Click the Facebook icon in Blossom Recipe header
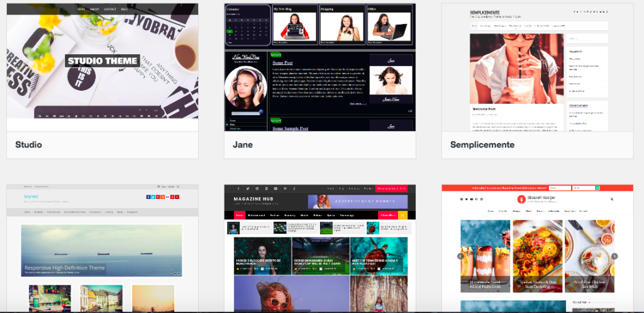This screenshot has width=644, height=313. [462, 199]
